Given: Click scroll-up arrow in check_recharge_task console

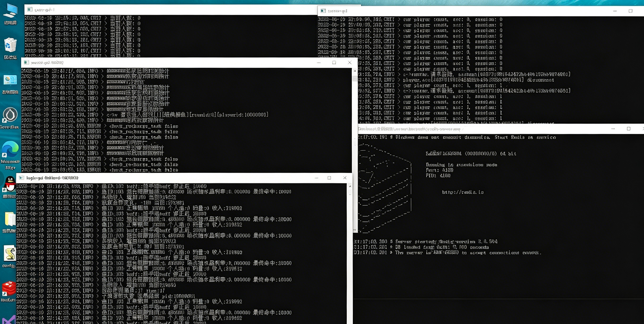Looking at the screenshot, I should (x=355, y=71).
